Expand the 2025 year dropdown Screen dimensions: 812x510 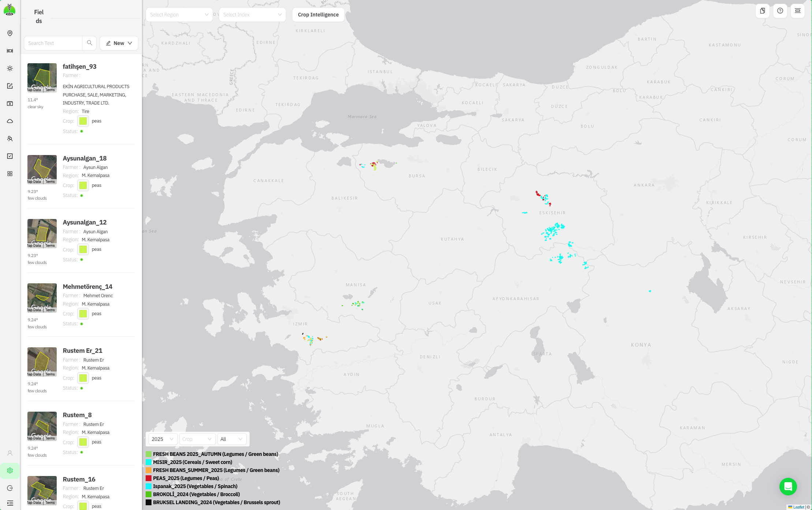163,439
